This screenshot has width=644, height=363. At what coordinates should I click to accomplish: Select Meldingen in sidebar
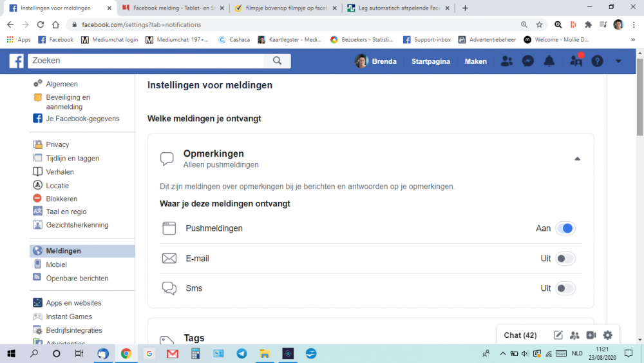[82, 251]
